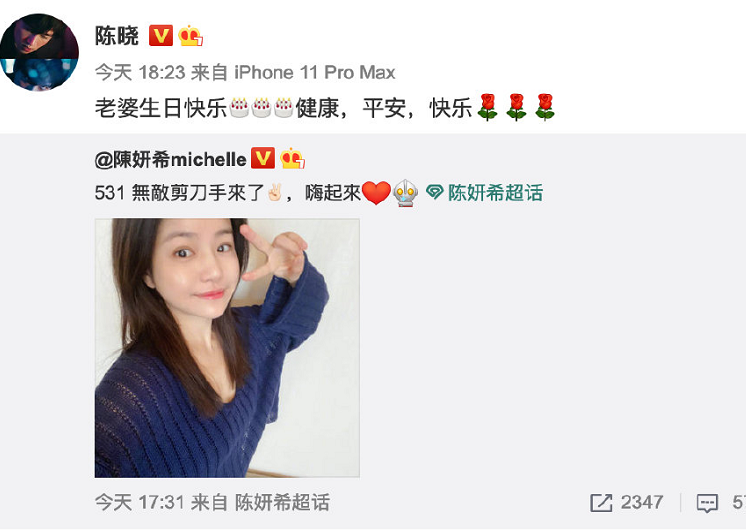This screenshot has width=746, height=531.
Task: Click the repost share icon
Action: pos(601,503)
